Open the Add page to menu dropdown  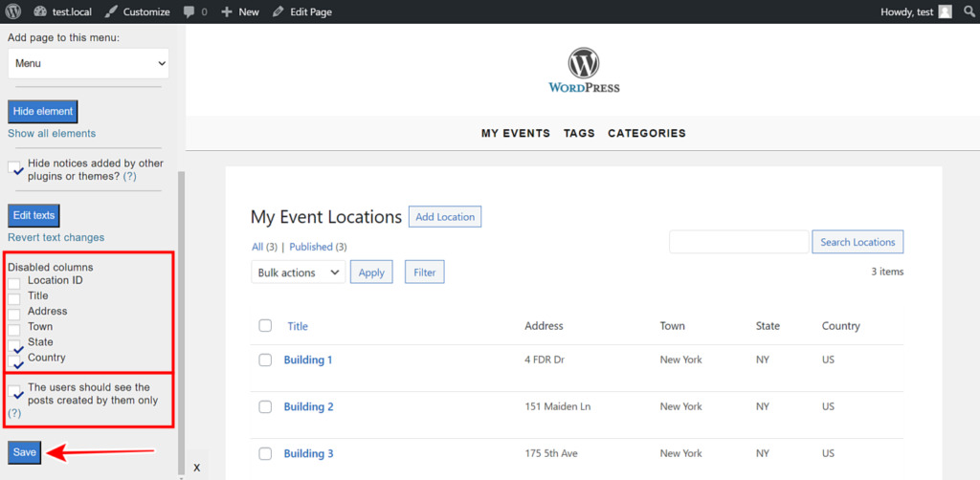pos(88,63)
